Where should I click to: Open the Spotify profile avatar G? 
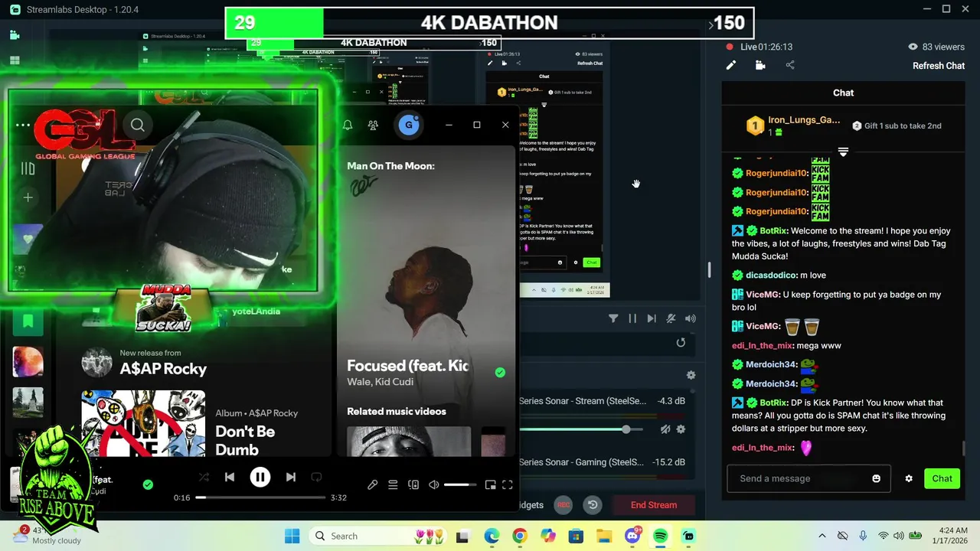point(409,125)
